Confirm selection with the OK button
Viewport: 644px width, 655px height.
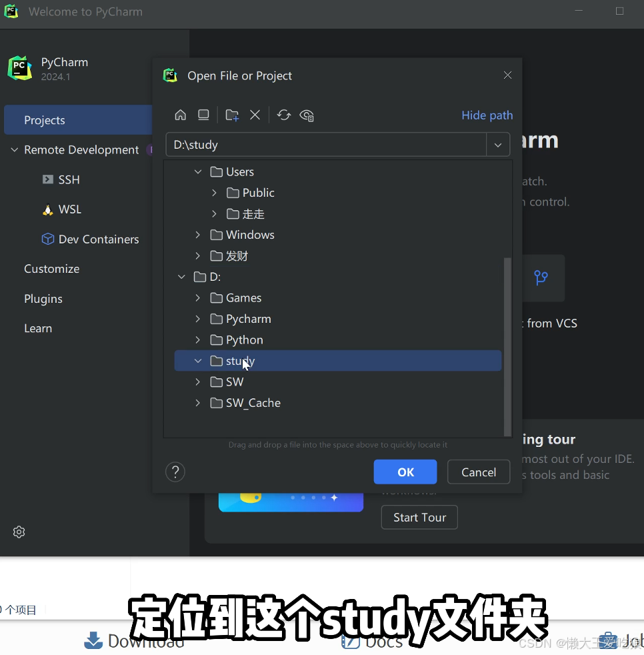click(x=405, y=472)
